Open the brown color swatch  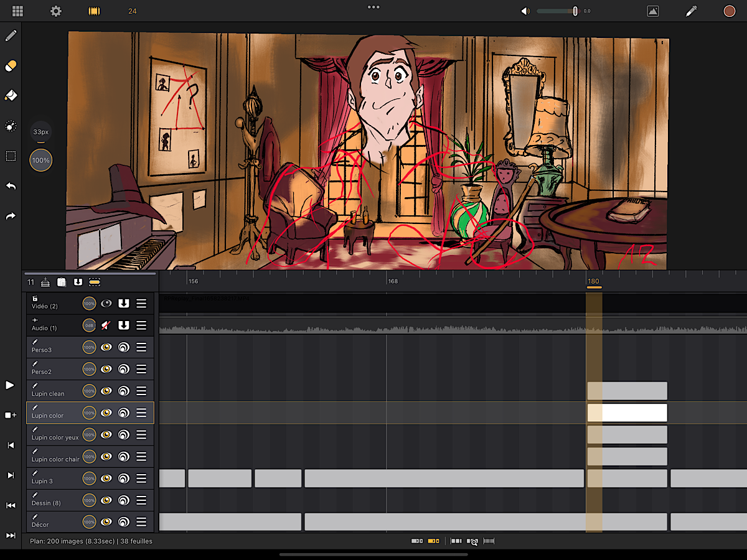click(729, 11)
